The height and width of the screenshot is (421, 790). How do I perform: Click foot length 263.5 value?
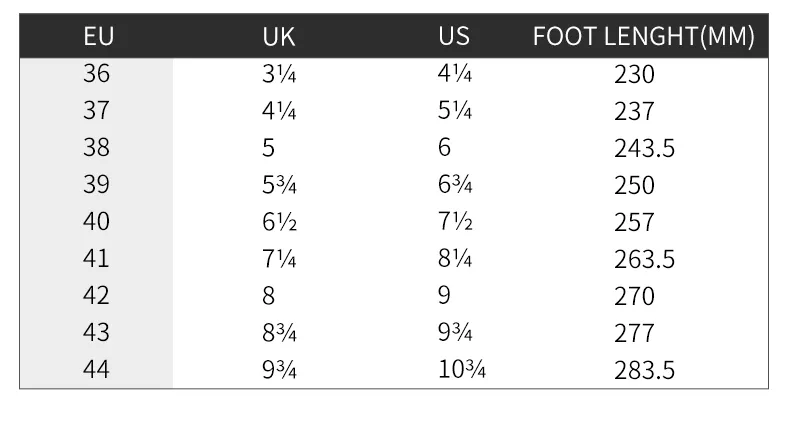[644, 260]
